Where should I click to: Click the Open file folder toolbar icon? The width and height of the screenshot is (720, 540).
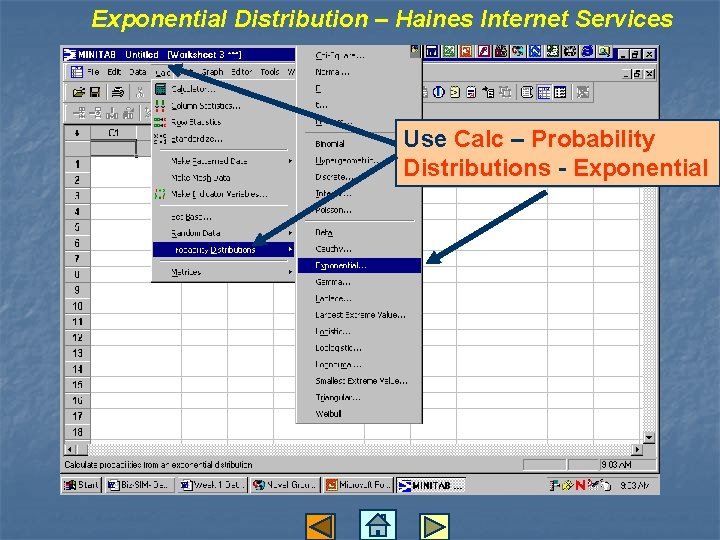point(79,93)
